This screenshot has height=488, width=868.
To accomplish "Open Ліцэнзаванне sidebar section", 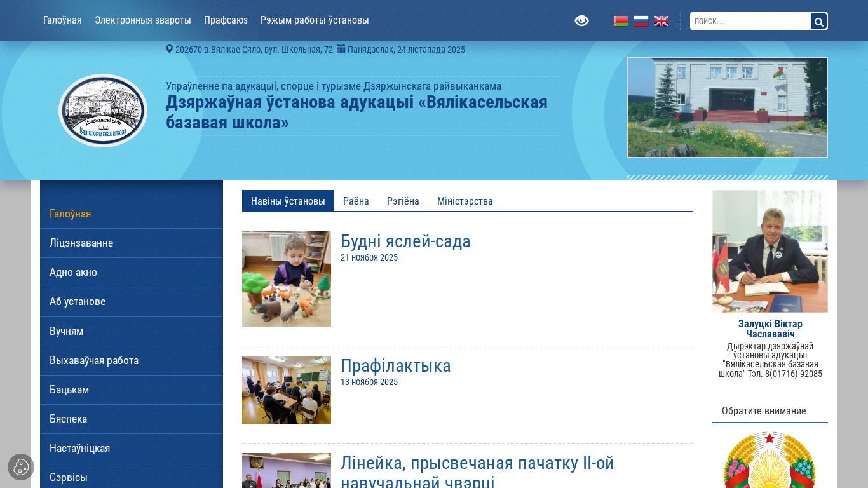I will (132, 243).
